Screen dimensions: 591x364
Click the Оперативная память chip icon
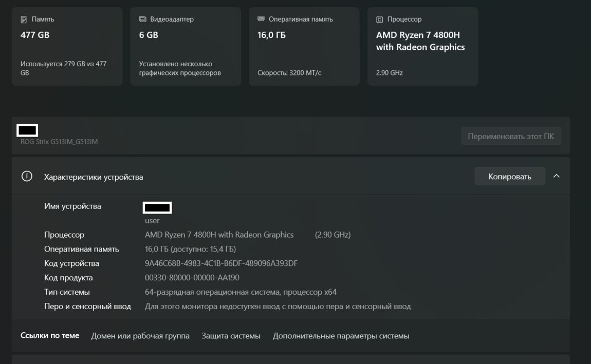(x=261, y=19)
